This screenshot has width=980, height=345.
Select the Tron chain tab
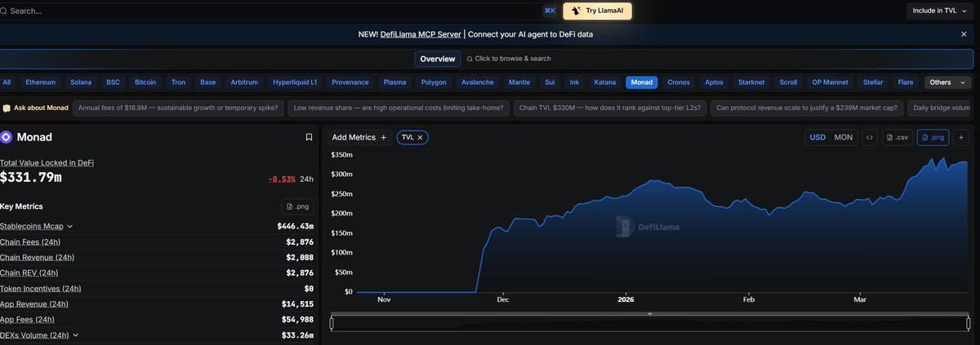point(177,82)
